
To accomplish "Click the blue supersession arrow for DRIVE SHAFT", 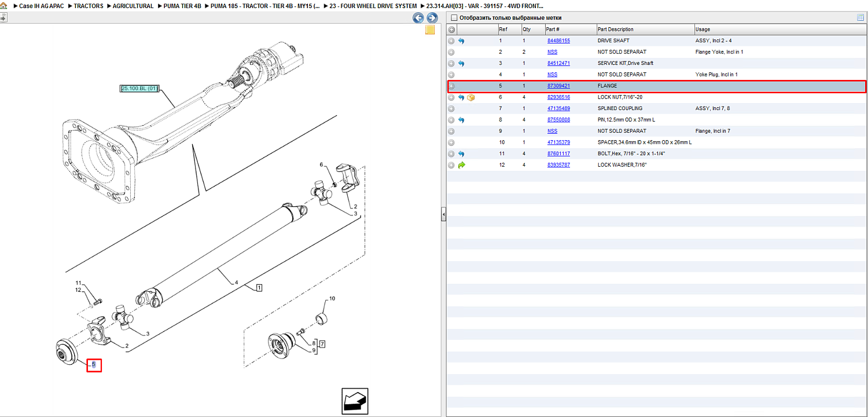I will (461, 41).
